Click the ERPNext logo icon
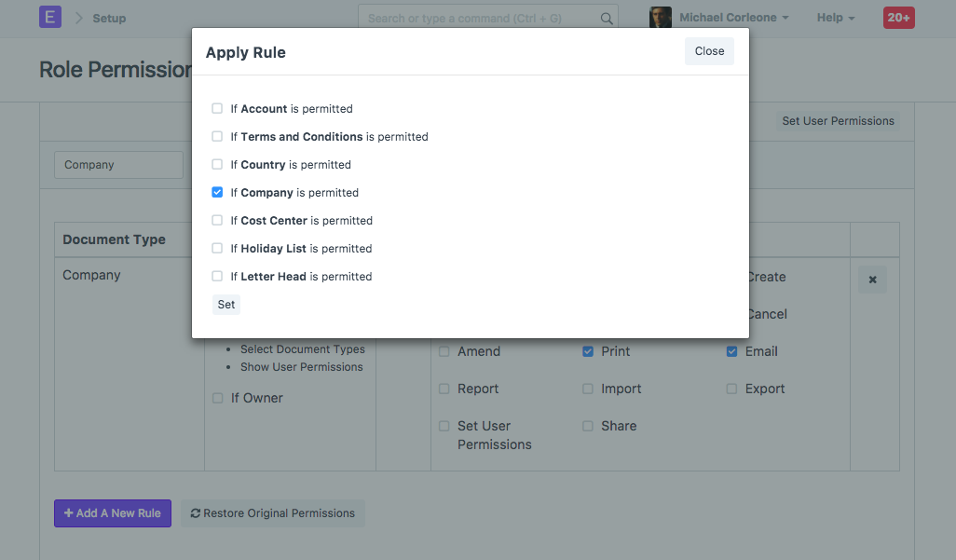Viewport: 956px width, 560px height. [x=49, y=17]
